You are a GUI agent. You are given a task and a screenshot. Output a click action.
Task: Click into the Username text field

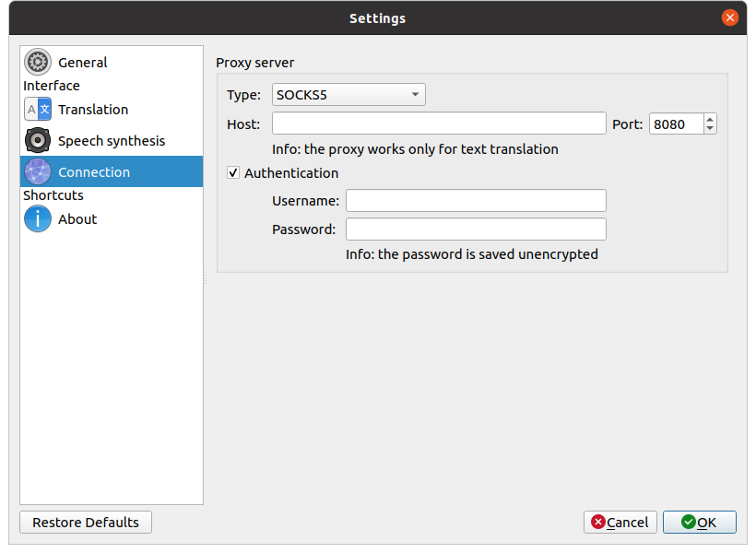476,201
